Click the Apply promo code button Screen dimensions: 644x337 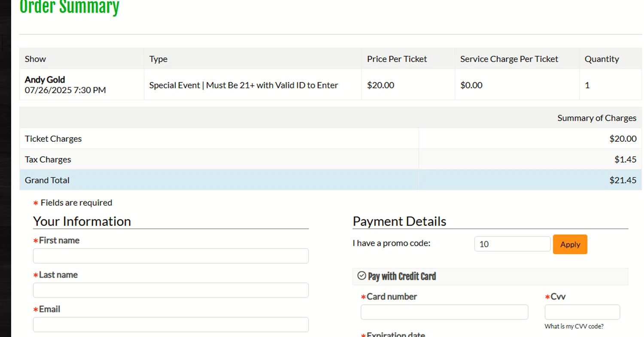point(570,244)
